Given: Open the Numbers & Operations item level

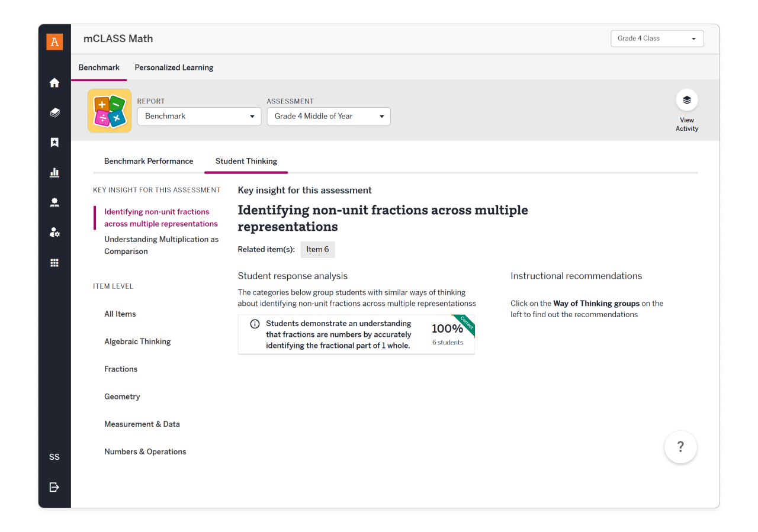Looking at the screenshot, I should [x=145, y=452].
